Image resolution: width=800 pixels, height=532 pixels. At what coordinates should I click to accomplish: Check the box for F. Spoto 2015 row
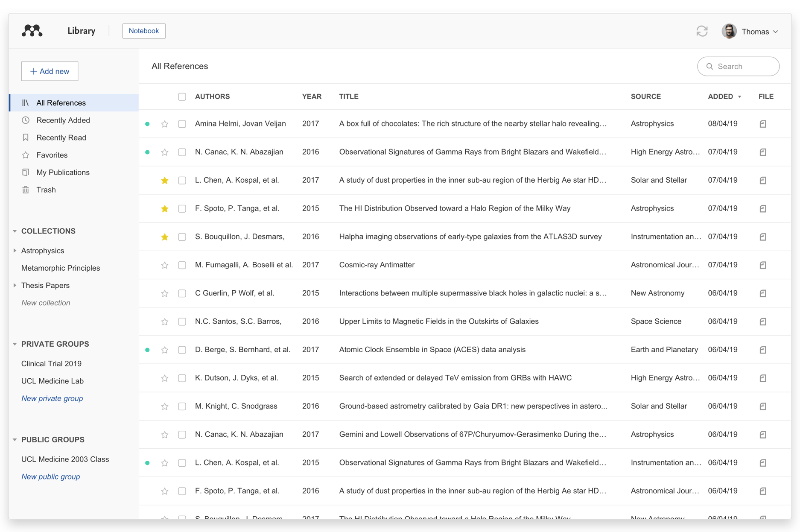click(182, 209)
